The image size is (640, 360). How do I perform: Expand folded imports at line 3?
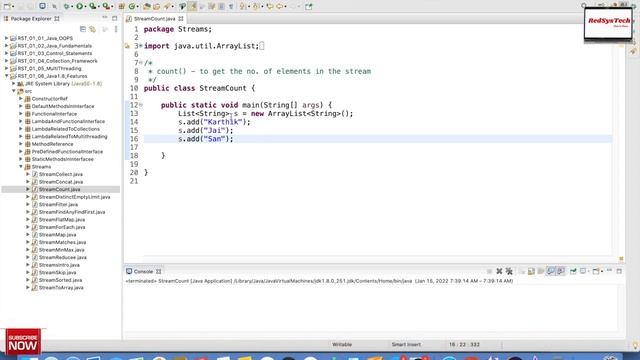coord(141,46)
